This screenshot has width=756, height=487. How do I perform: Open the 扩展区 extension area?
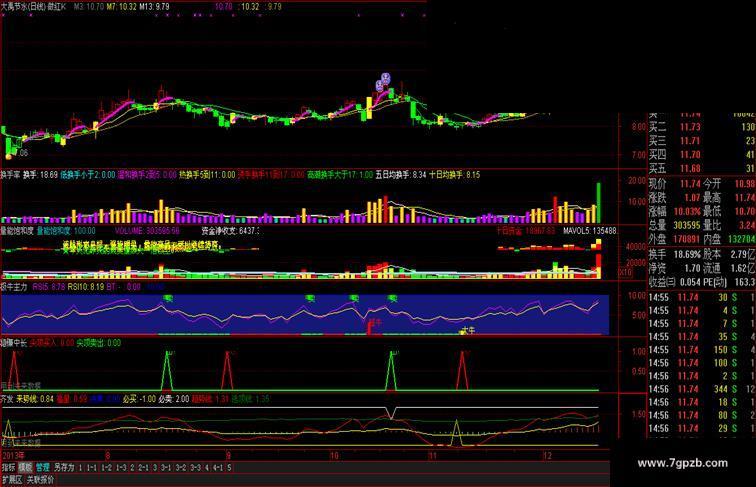[x=12, y=480]
